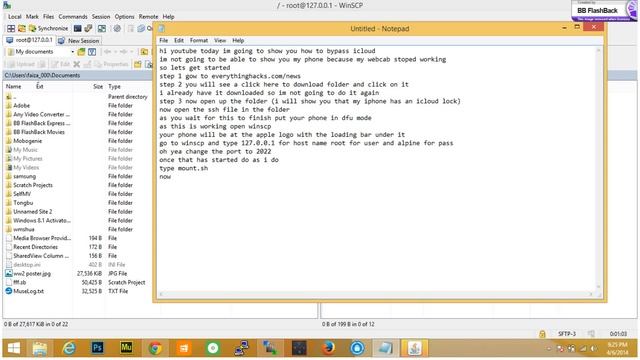Click the Properties button in the WinSCP local panel
The image size is (640, 360).
click(x=111, y=64)
